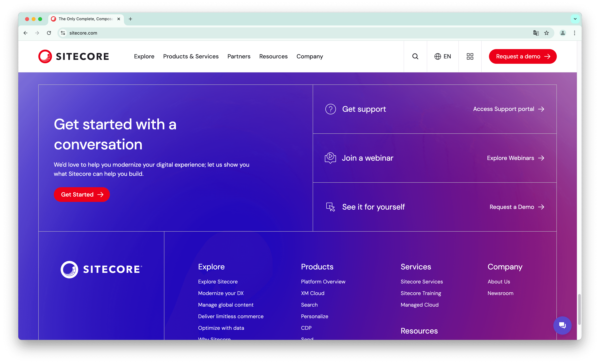Open the XM Cloud footer link

tap(312, 293)
